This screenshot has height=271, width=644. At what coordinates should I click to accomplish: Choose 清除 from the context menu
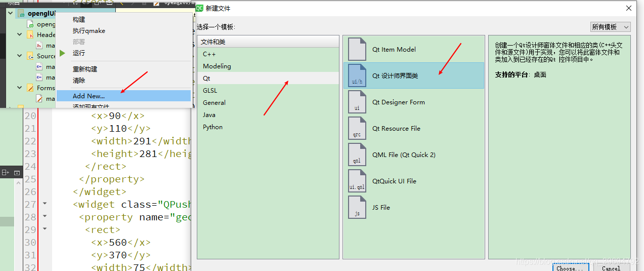click(x=79, y=80)
